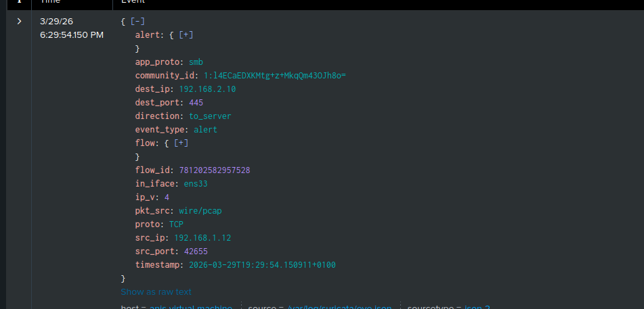The image size is (644, 309).
Task: Expand the event row details chevron
Action: 20,22
